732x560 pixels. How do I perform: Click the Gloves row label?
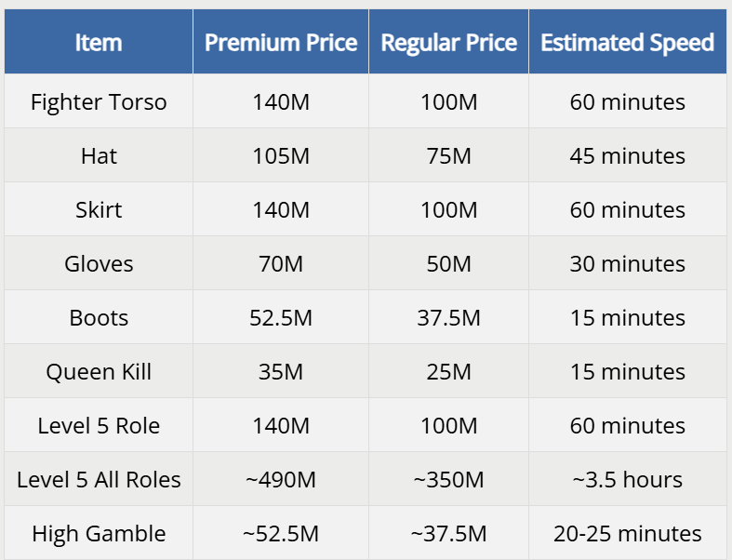pyautogui.click(x=99, y=263)
